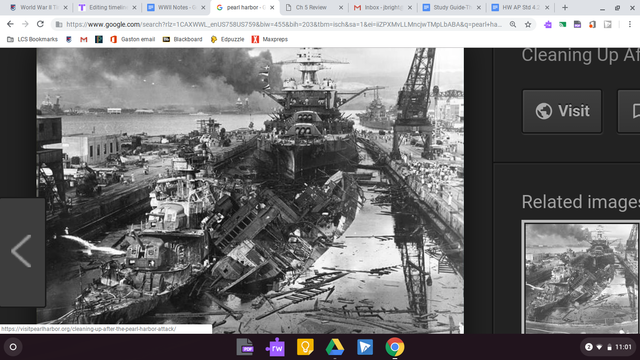Click the grey page extension icon
Viewport: 640px width, 360px height.
[x=608, y=24]
